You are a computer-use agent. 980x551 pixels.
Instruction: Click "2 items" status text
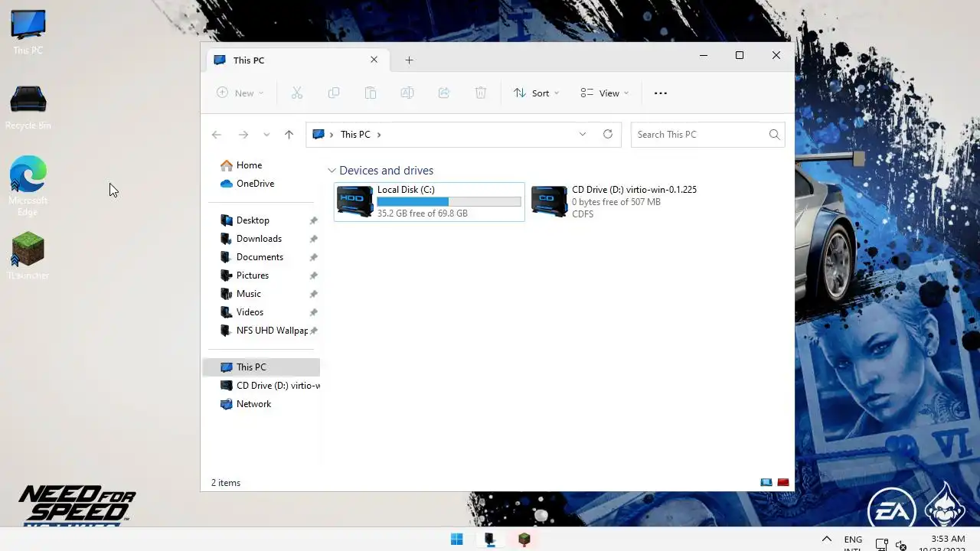tap(226, 483)
